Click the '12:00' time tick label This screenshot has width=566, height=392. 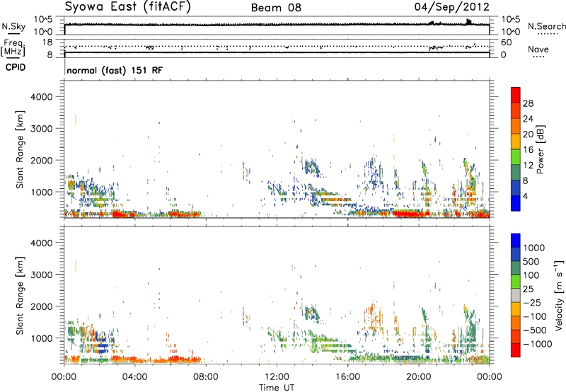[277, 377]
